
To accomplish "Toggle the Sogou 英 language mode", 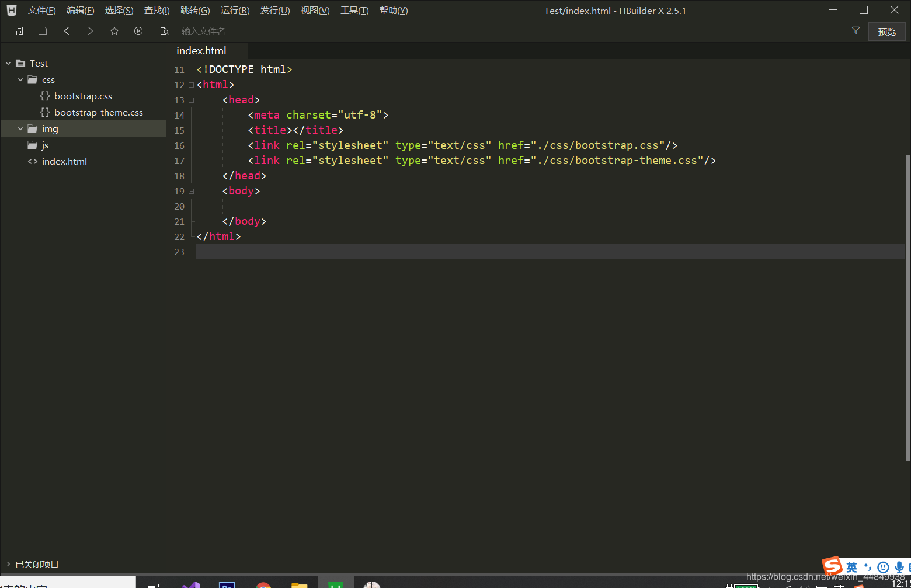I will [851, 567].
